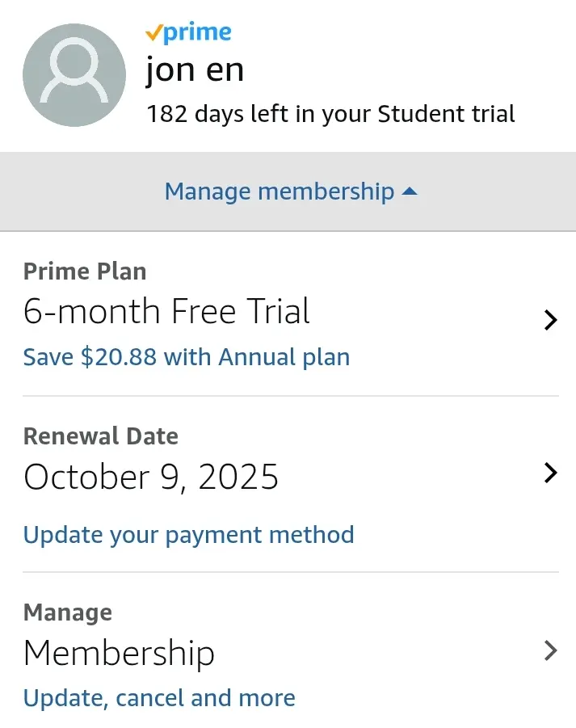The width and height of the screenshot is (576, 728).
Task: Click the gray profile avatar icon
Action: pyautogui.click(x=74, y=75)
